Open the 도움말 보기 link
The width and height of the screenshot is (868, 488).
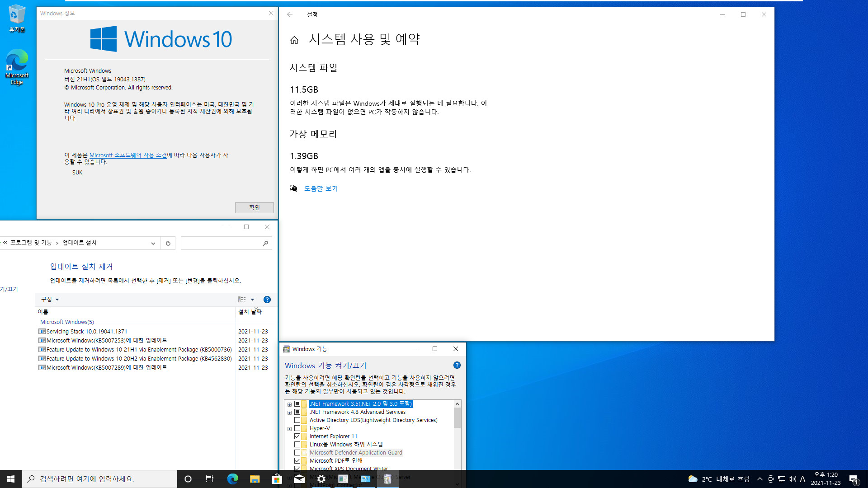pos(321,188)
